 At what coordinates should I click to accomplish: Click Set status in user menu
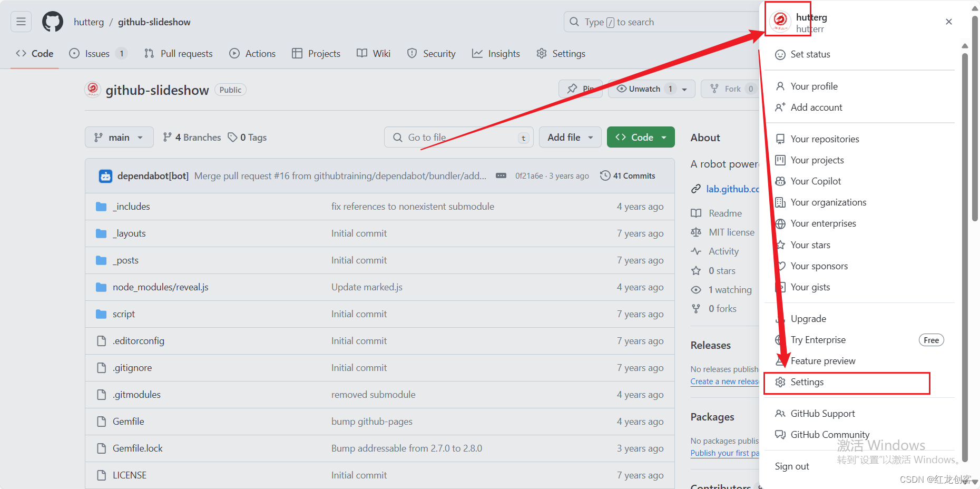tap(859, 54)
